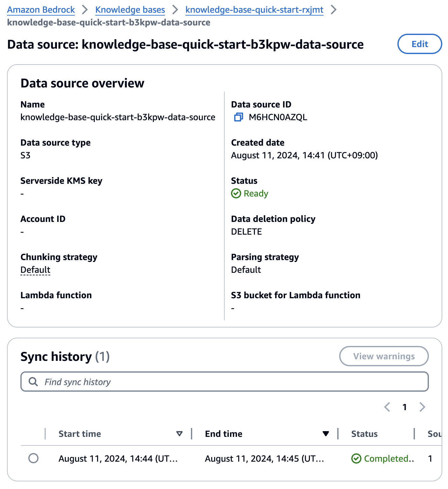Open knowledge-base-quick-start-rxjmt breadcrumb link
The width and height of the screenshot is (448, 489).
254,10
